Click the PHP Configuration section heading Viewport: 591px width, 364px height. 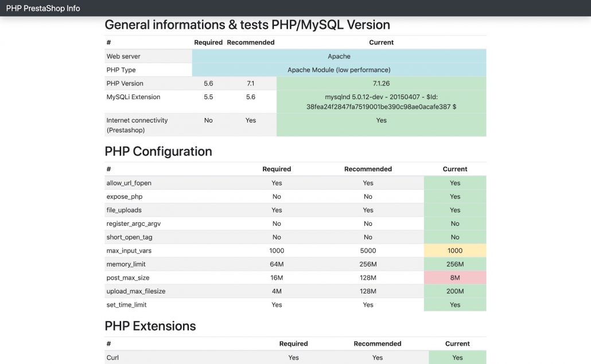click(x=158, y=151)
